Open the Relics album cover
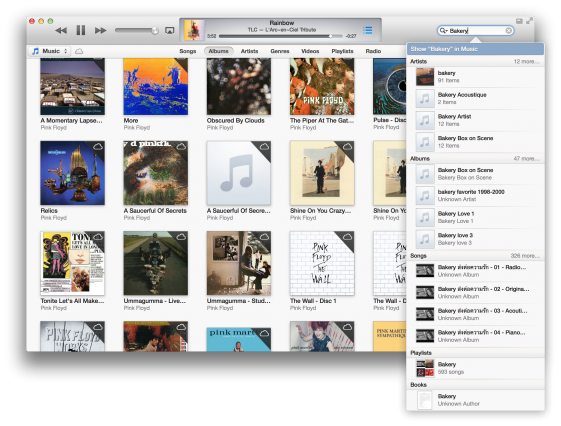Viewport: 561px width, 426px height. (x=73, y=173)
